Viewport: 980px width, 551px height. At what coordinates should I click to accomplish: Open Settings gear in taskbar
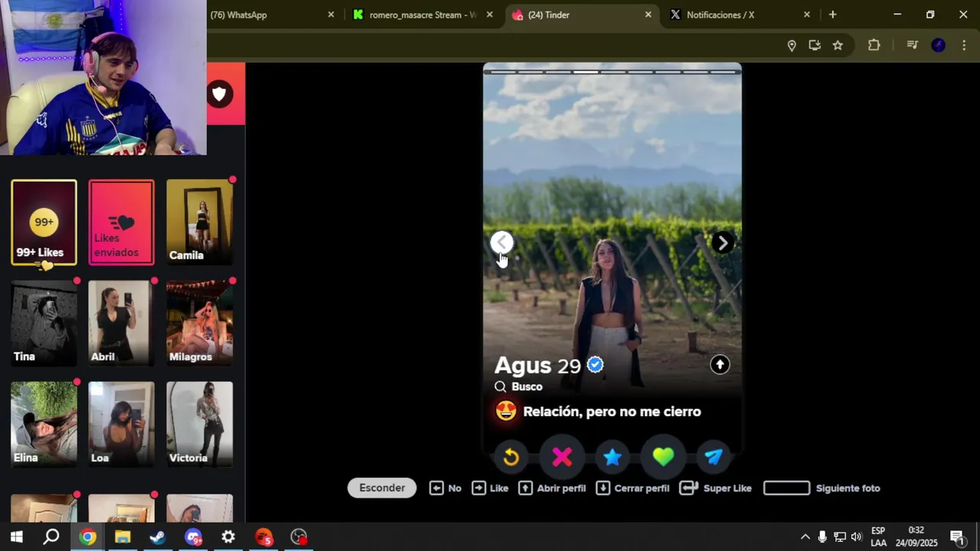[x=228, y=536]
